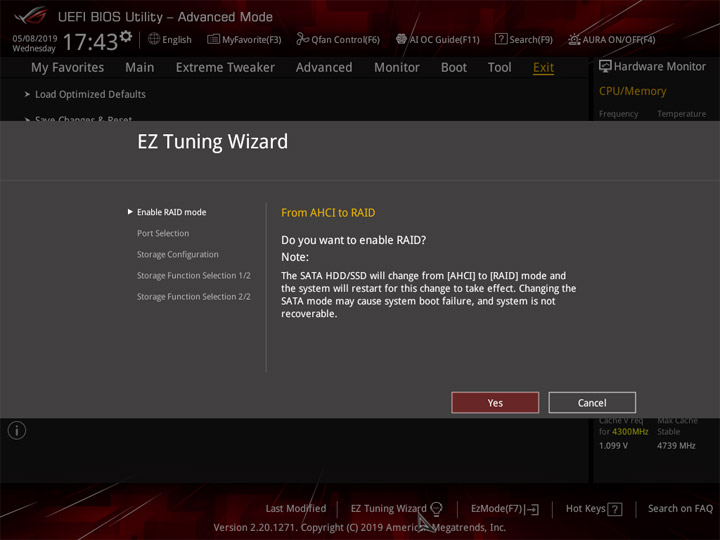Click the Cancel button
720x540 pixels.
(592, 403)
